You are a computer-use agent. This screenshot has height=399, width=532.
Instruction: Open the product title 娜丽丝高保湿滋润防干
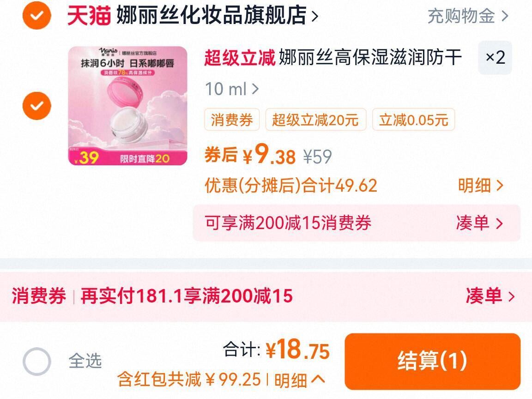[x=370, y=57]
